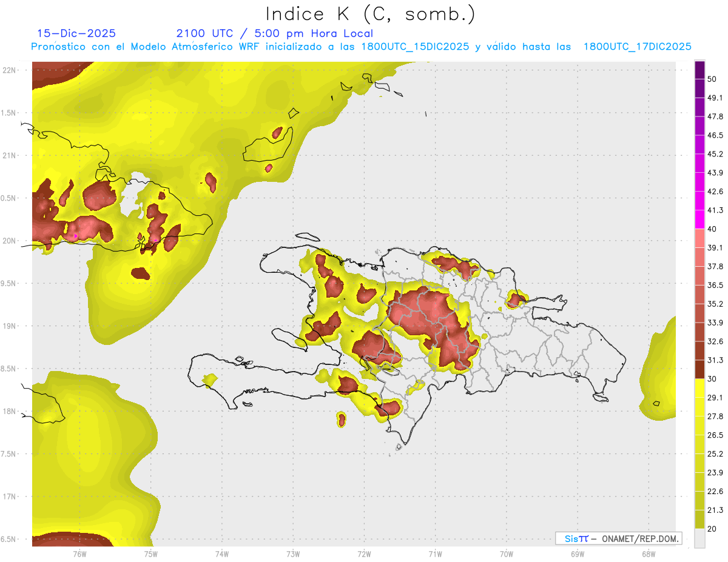728x562 pixels.
Task: Click the date label '15-Dic-2025'
Action: pos(76,33)
